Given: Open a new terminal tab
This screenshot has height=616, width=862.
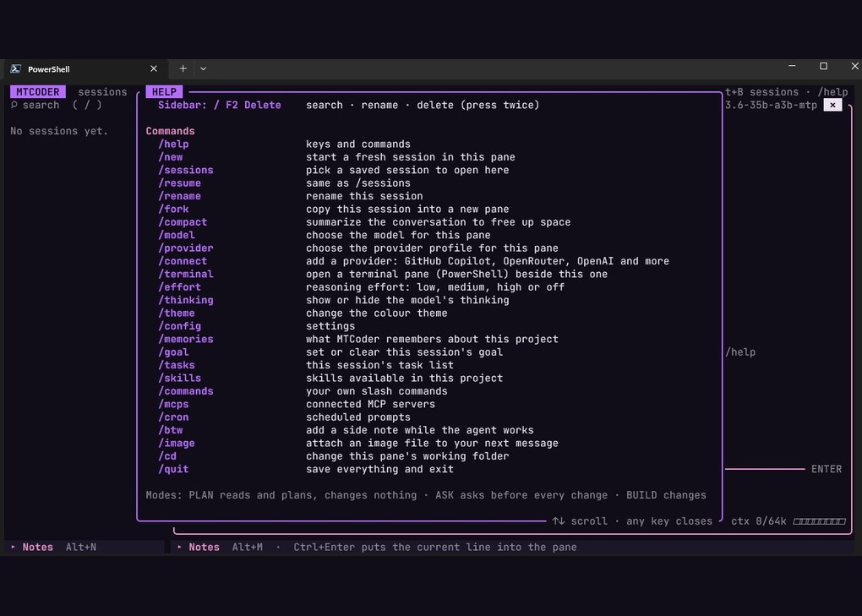Looking at the screenshot, I should pyautogui.click(x=183, y=68).
